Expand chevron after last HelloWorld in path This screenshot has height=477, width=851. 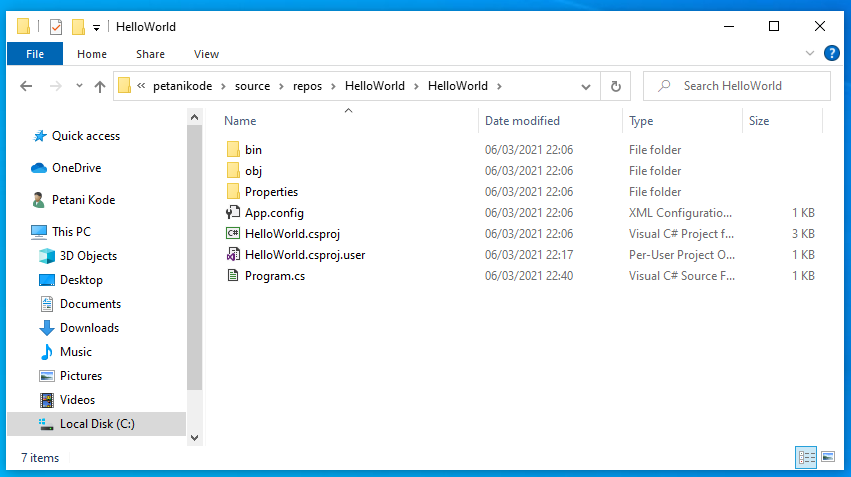[x=499, y=86]
